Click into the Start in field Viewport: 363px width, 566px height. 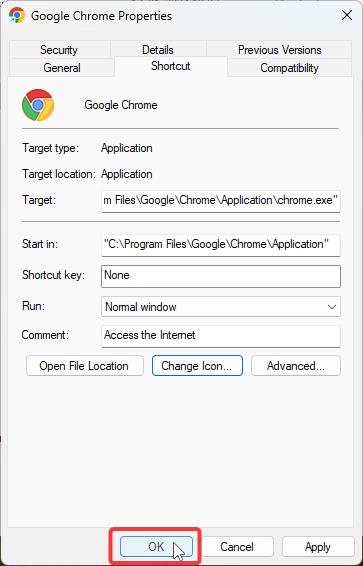221,244
